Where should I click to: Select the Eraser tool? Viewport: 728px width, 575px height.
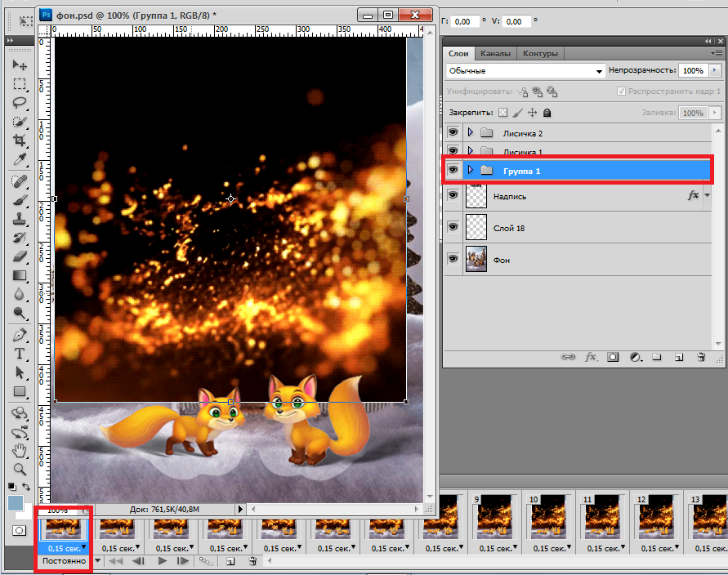point(19,256)
